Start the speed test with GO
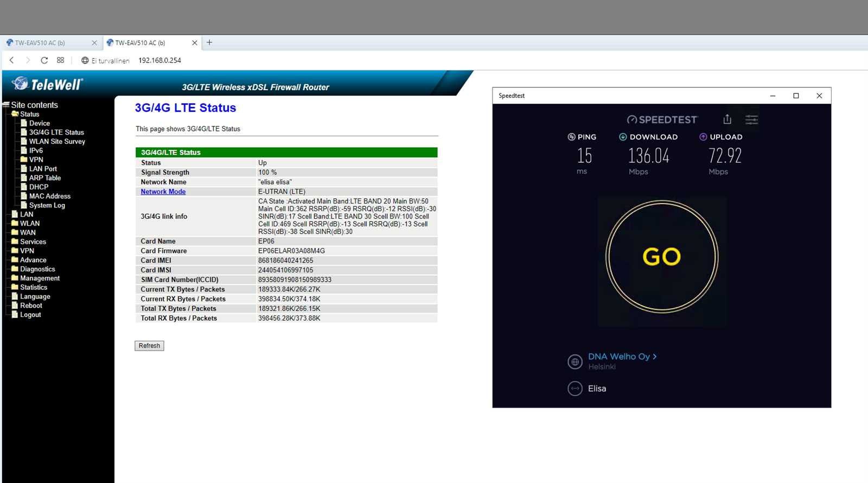This screenshot has width=868, height=483. pyautogui.click(x=662, y=257)
